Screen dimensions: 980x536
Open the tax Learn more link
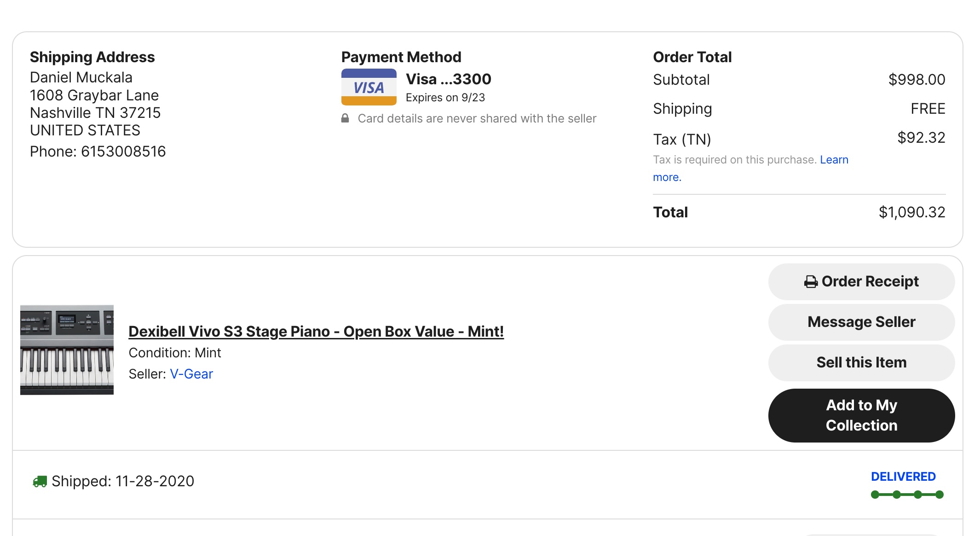(834, 160)
